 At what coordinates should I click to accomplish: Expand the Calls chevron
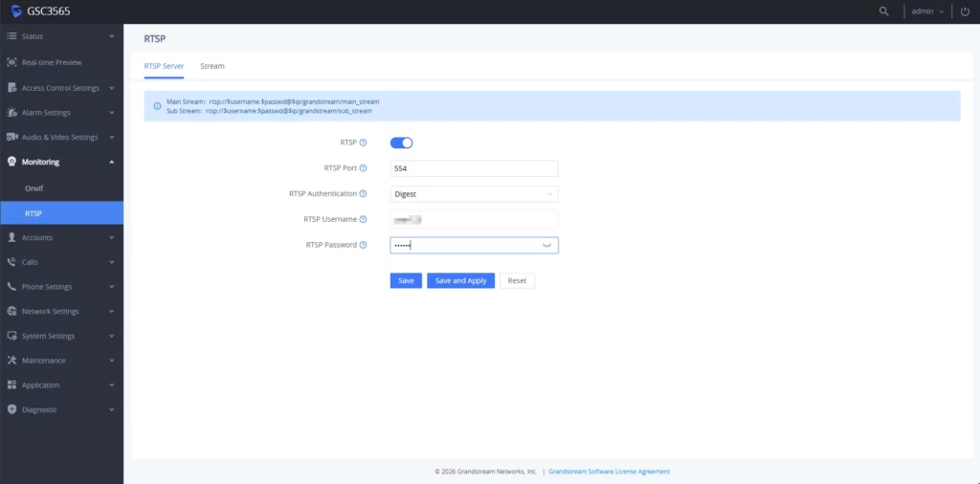click(x=112, y=262)
